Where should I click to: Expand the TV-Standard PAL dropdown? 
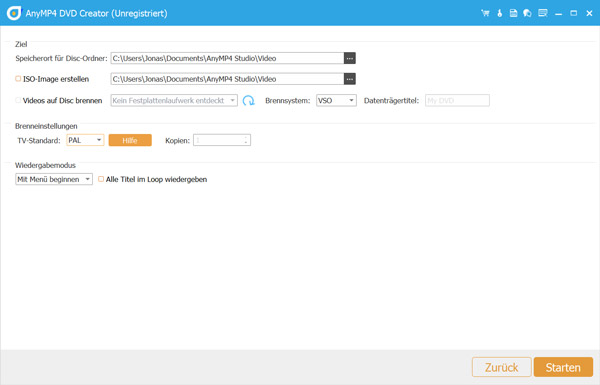[85, 140]
